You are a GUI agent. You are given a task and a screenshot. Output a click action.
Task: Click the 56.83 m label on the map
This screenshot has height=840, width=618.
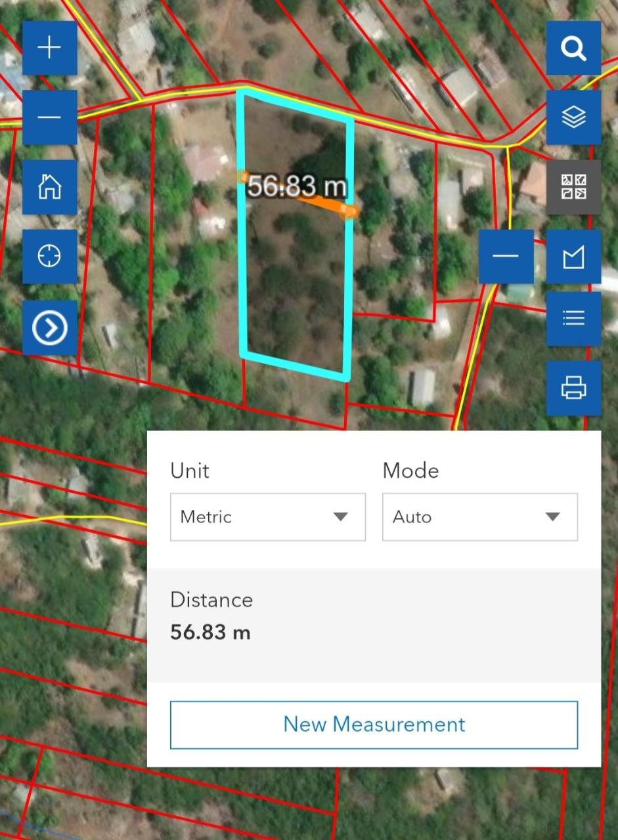click(296, 186)
